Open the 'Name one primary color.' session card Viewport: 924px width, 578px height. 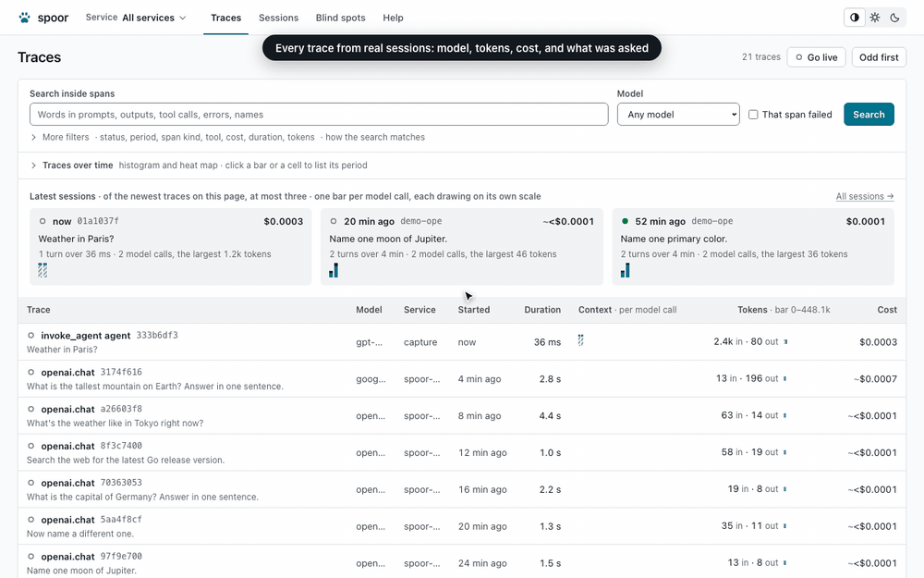[753, 247]
